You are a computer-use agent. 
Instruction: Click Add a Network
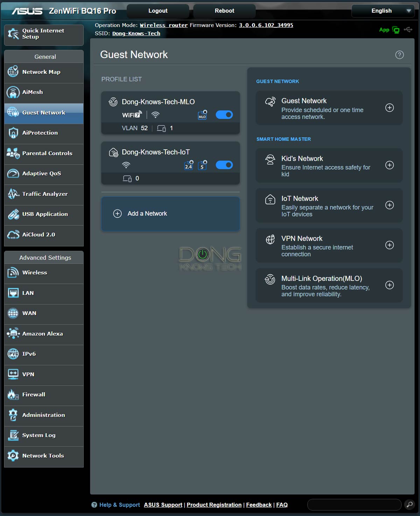(x=170, y=214)
